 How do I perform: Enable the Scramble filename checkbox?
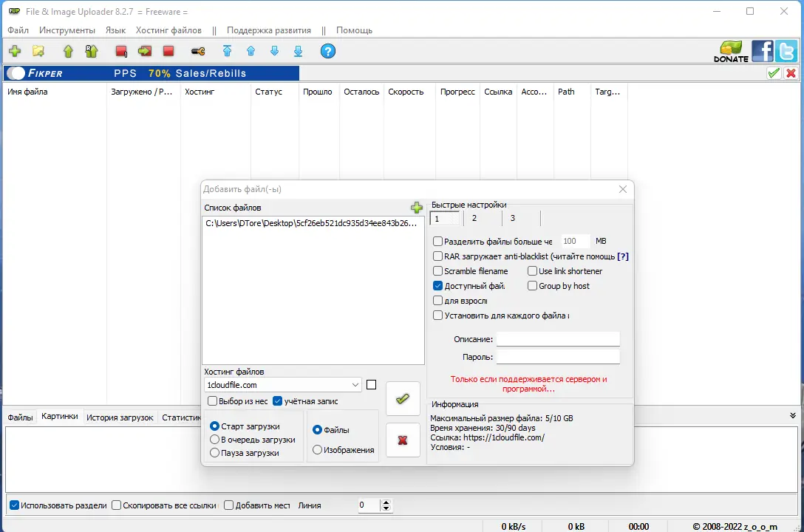coord(437,271)
